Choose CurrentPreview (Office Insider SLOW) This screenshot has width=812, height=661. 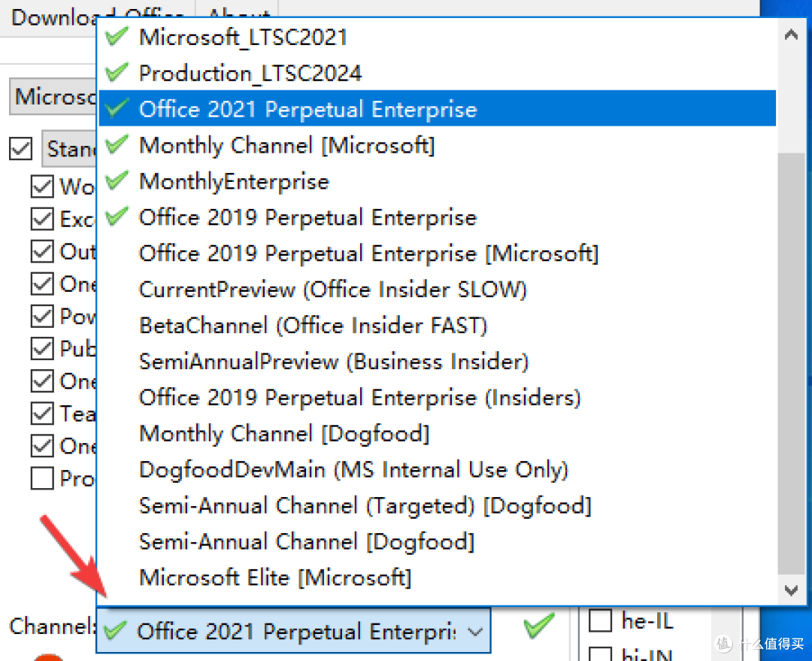(x=437, y=289)
